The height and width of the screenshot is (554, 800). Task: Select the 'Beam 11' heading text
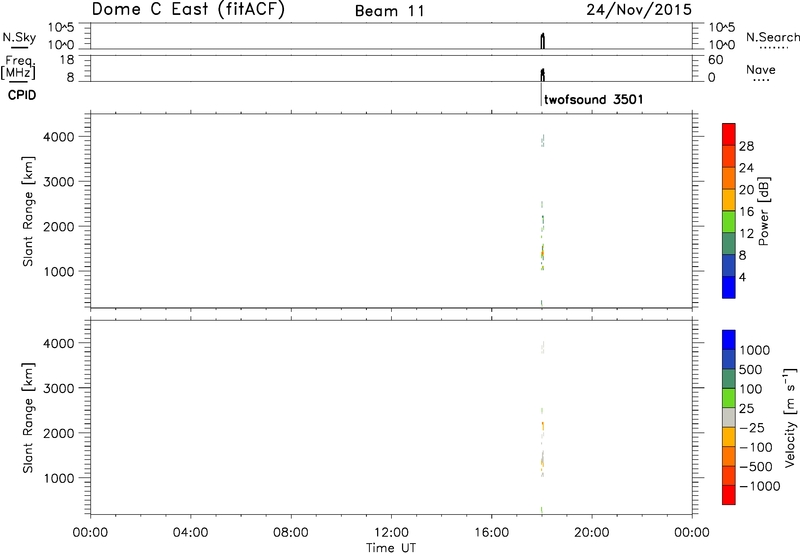coord(390,11)
